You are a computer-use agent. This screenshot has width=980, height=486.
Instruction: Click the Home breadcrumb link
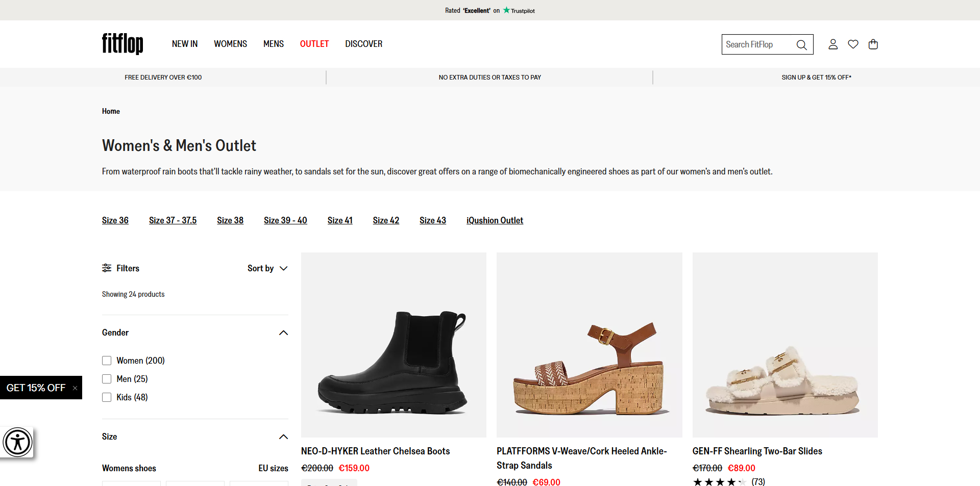click(x=111, y=111)
